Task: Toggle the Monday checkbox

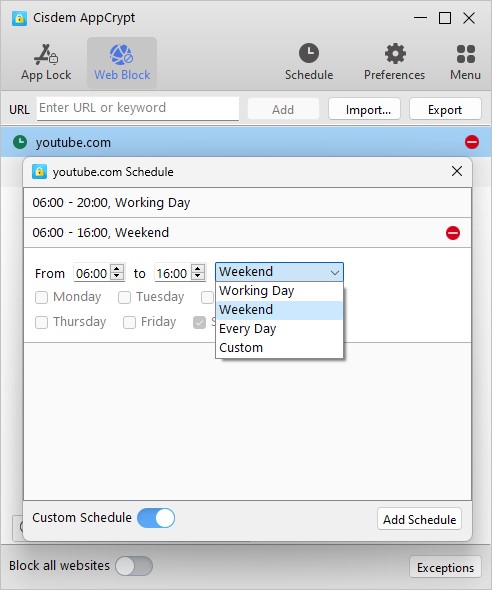Action: (x=41, y=297)
